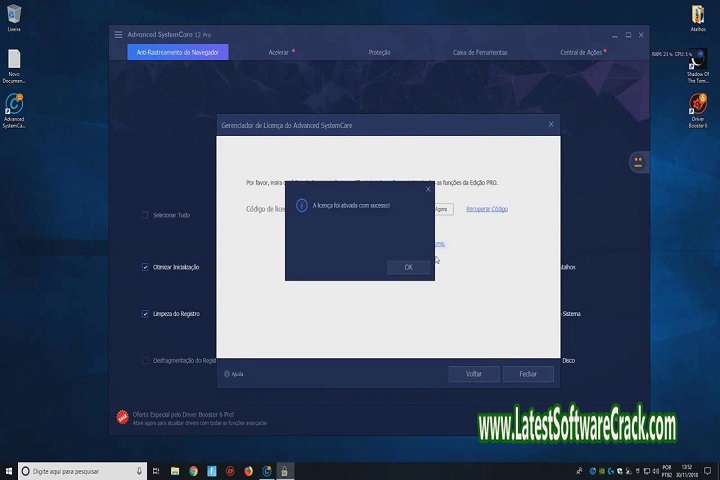
Task: Open the Atalhos folder on desktop
Action: pyautogui.click(x=698, y=18)
